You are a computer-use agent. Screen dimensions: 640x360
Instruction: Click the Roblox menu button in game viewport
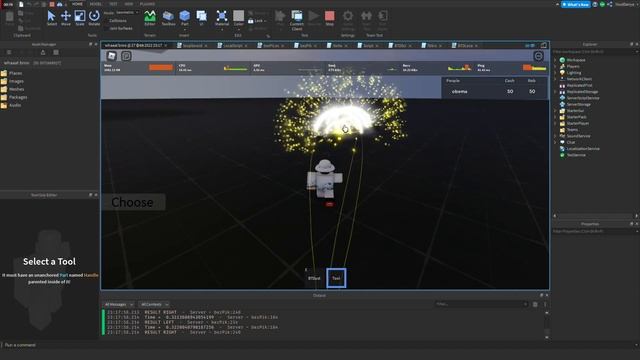click(111, 56)
